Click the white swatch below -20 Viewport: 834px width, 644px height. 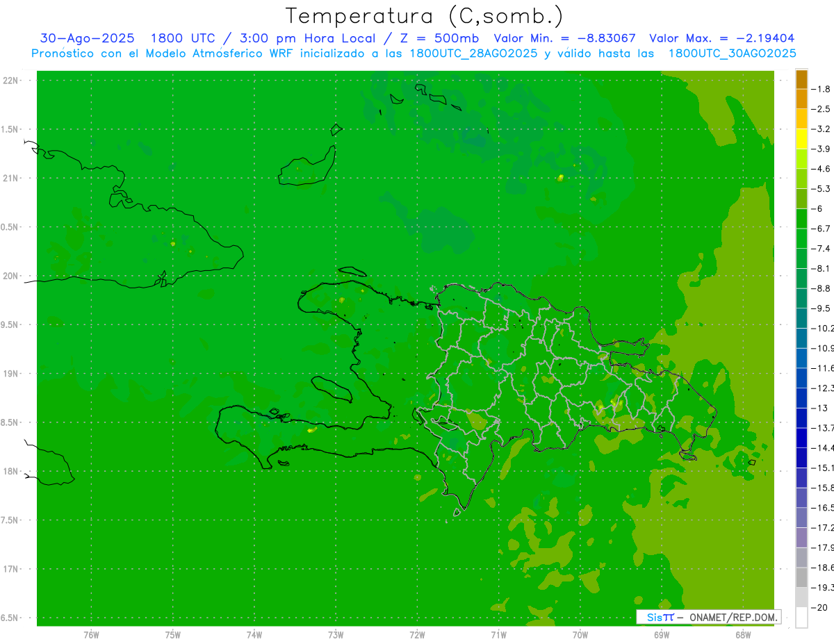pos(801,617)
